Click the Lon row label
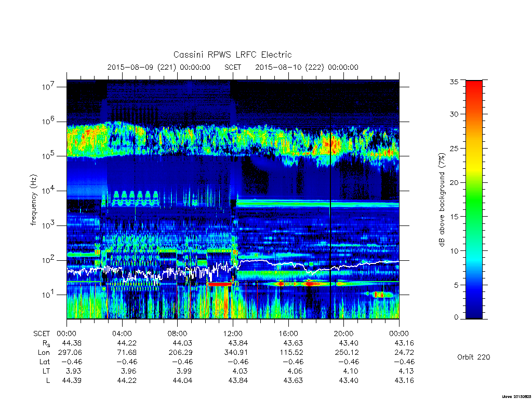 point(44,353)
